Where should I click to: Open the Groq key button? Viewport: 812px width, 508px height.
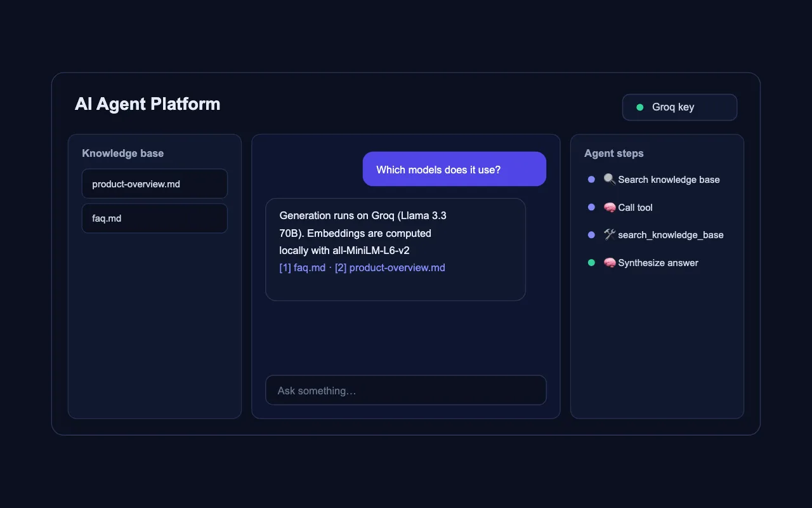coord(679,107)
